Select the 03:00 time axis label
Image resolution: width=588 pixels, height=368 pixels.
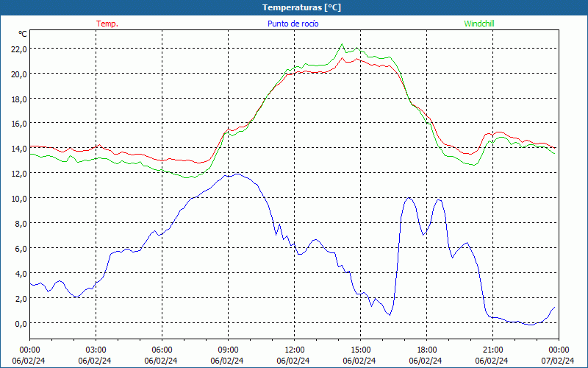click(96, 350)
